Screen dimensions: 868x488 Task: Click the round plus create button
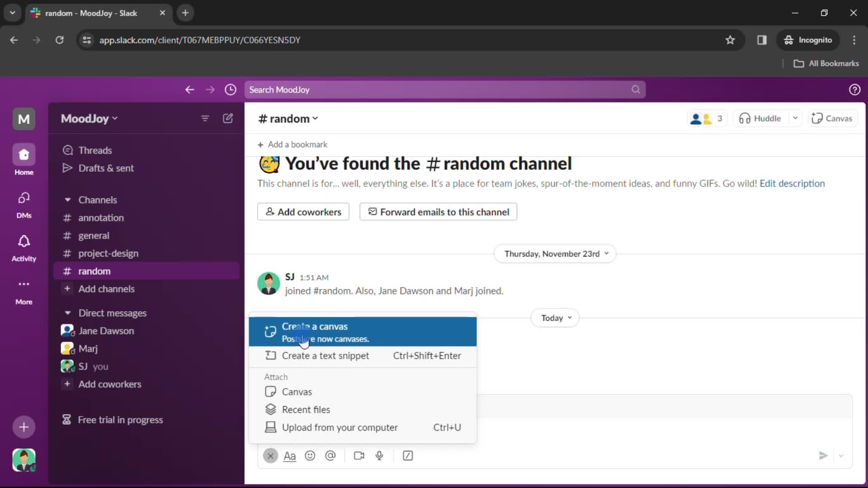(x=24, y=427)
